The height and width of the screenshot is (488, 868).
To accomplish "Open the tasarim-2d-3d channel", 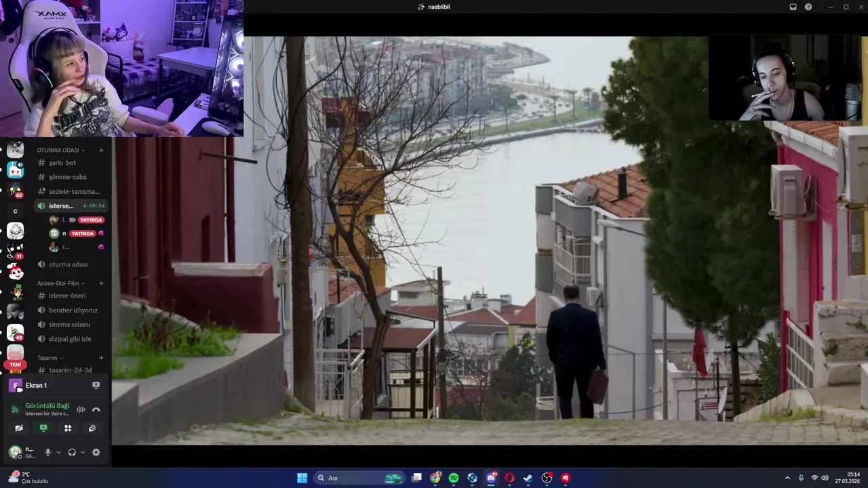I will (70, 370).
